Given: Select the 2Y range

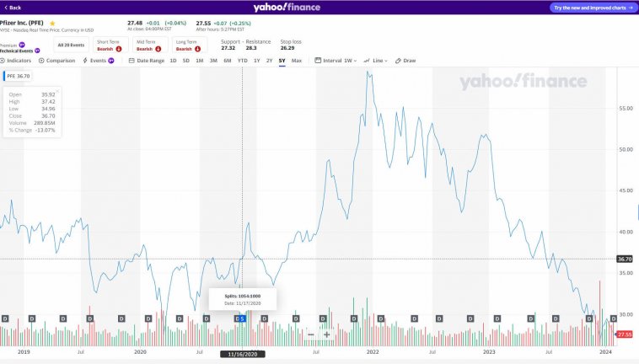Looking at the screenshot, I should (270, 61).
